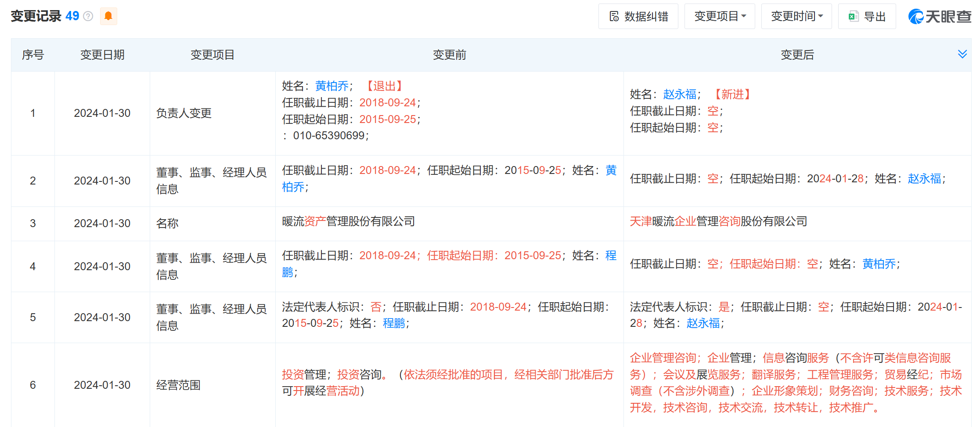Open the 变更项目 filter dropdown
This screenshot has height=427, width=980.
tap(719, 16)
